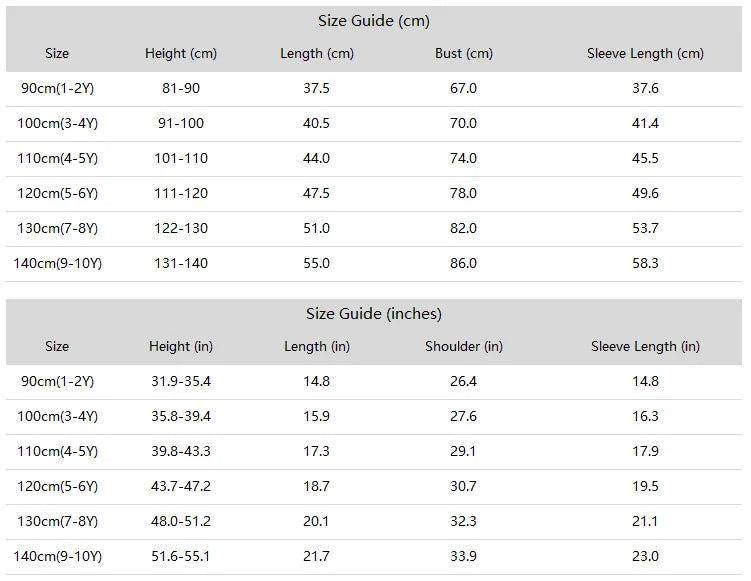Select the Height (cm) column header

click(181, 54)
